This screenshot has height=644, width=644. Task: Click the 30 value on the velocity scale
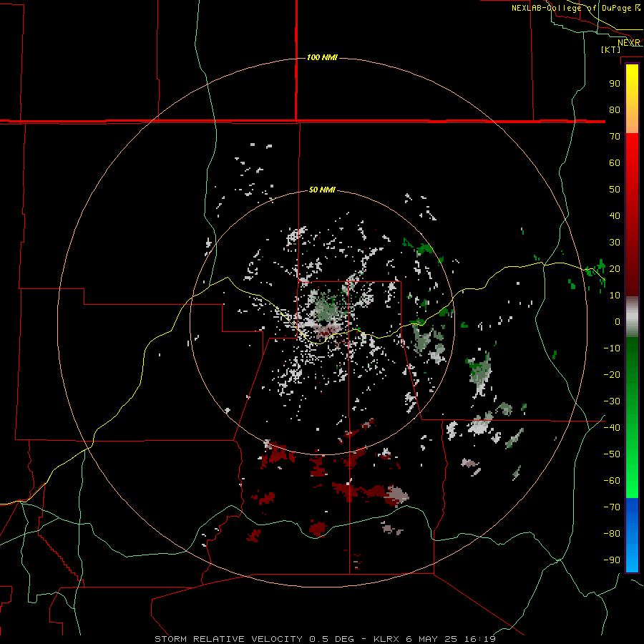click(x=615, y=243)
